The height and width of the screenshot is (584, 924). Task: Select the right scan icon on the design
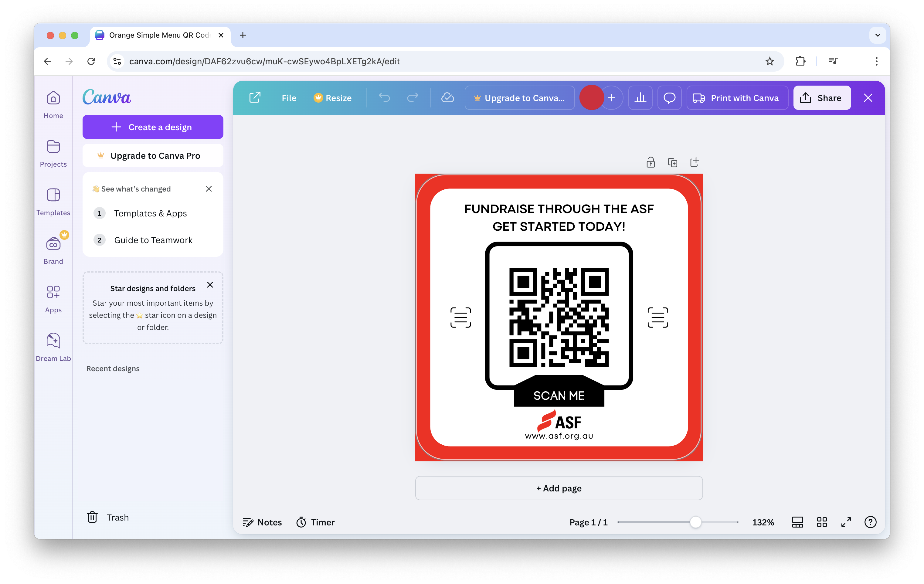[658, 317]
